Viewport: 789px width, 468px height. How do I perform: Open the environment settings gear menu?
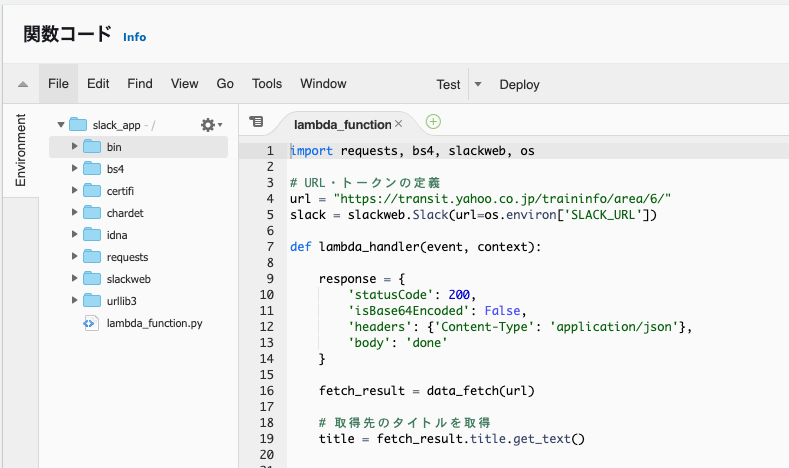click(x=211, y=125)
